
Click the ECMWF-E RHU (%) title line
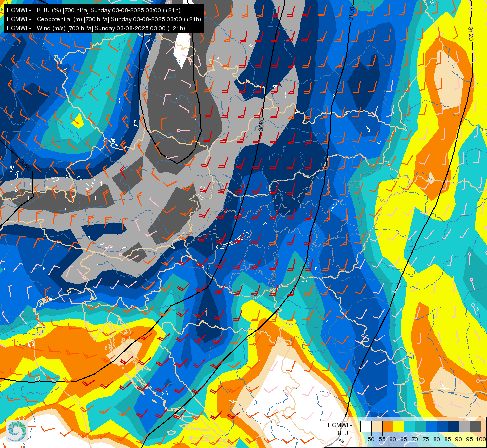click(x=94, y=10)
